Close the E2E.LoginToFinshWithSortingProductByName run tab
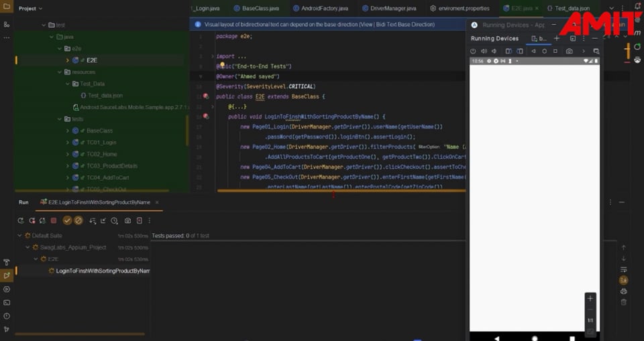 [157, 202]
